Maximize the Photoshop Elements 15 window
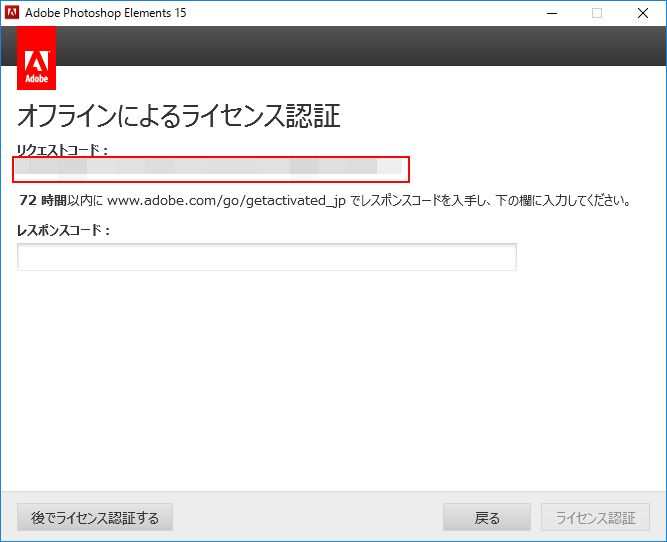 [597, 13]
